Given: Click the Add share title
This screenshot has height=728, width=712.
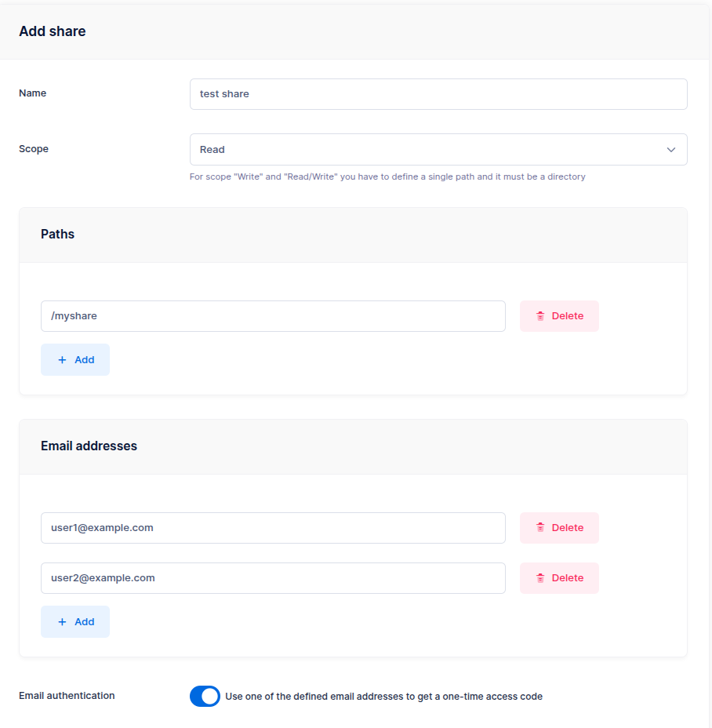Looking at the screenshot, I should click(53, 31).
